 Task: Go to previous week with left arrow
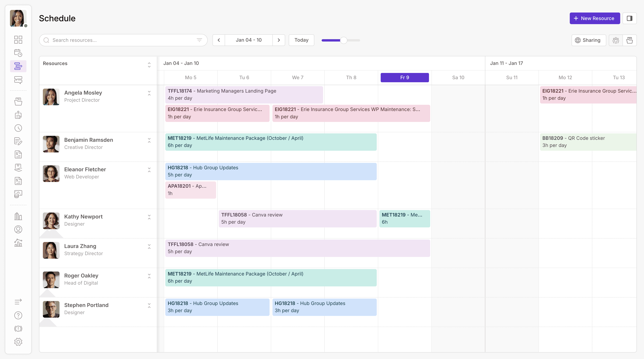pyautogui.click(x=219, y=40)
